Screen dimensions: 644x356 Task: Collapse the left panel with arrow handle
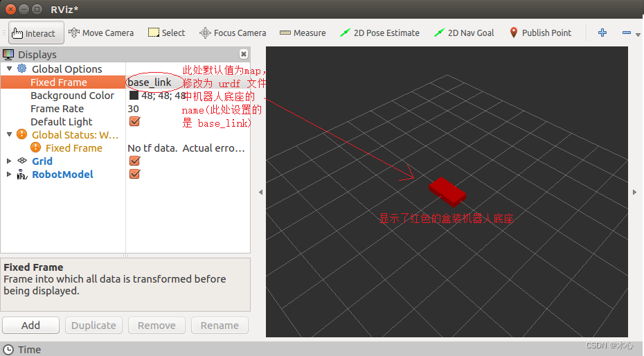pyautogui.click(x=260, y=192)
